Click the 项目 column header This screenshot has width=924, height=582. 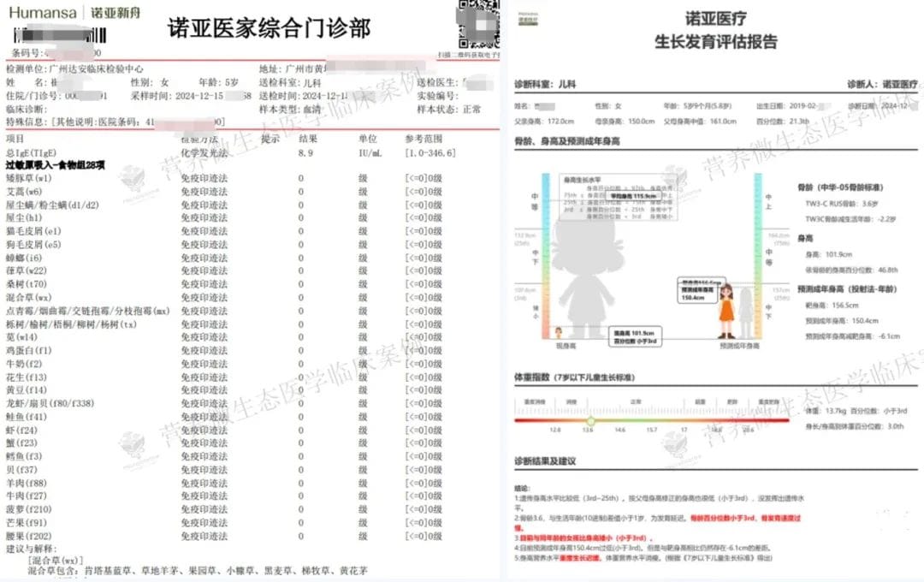(x=15, y=139)
